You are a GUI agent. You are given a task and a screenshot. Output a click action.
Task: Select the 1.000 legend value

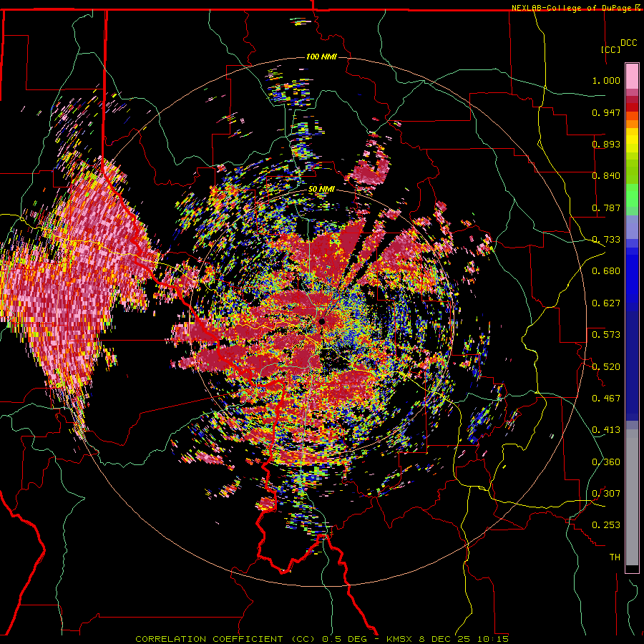click(x=606, y=80)
